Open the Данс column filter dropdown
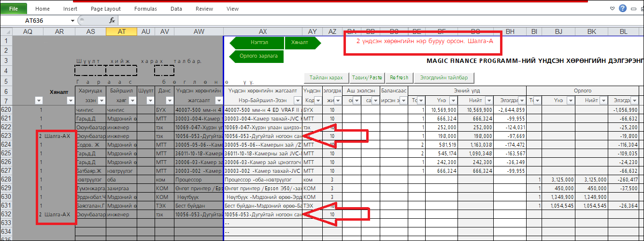The image size is (644, 241). [x=168, y=100]
